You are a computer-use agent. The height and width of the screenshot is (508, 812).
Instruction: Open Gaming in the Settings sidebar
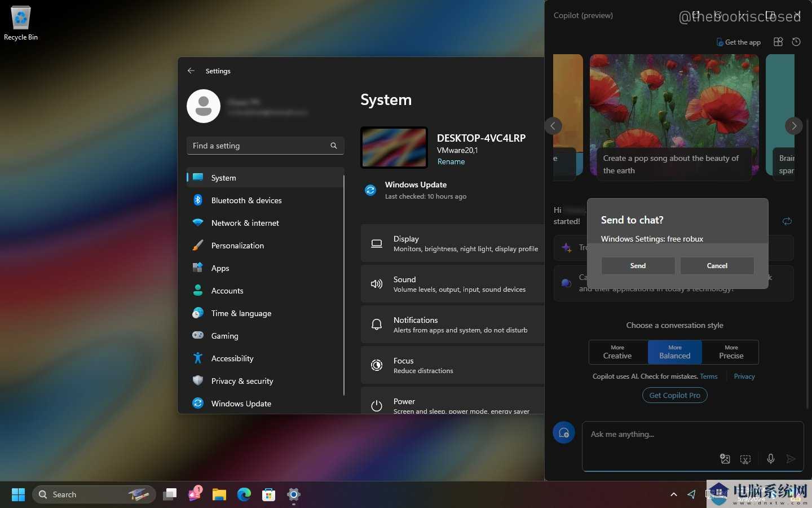point(264,336)
